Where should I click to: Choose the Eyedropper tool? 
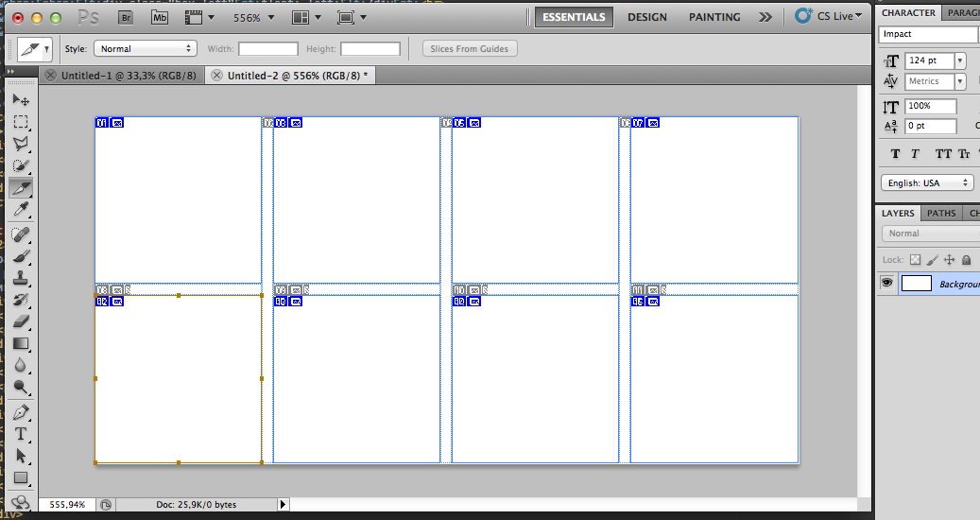(21, 210)
